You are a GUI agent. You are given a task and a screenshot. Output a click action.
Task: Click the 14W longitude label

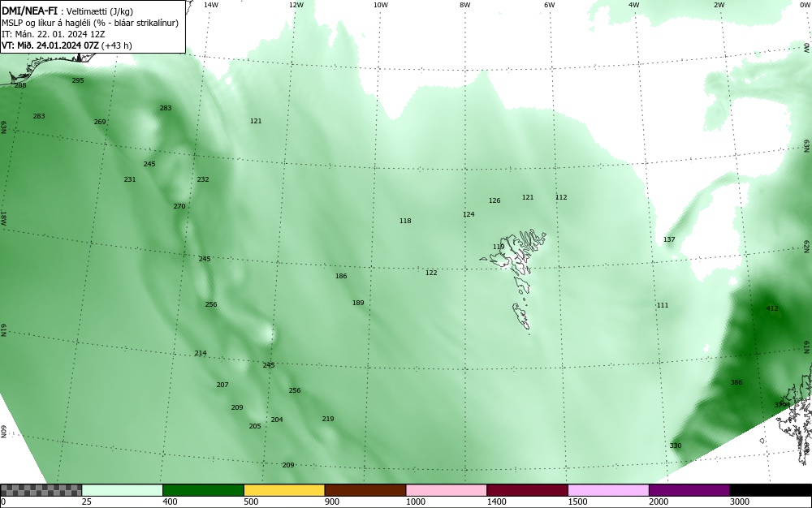coord(211,5)
